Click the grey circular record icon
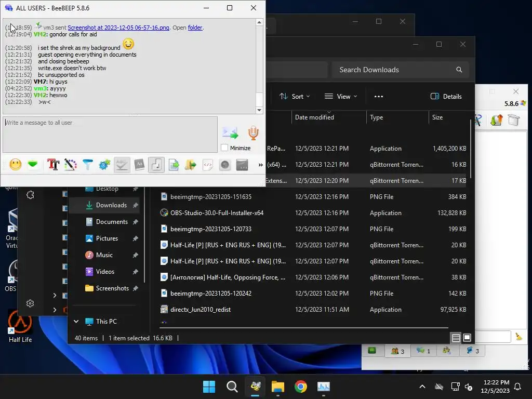 224,165
